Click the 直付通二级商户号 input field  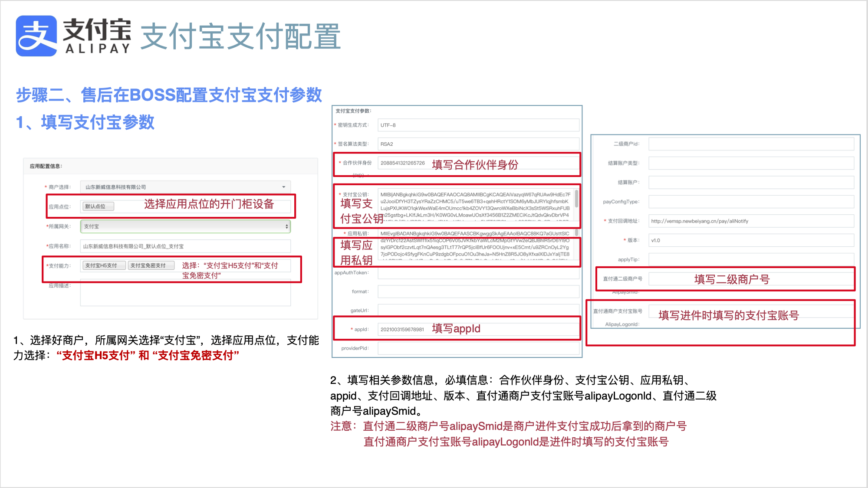coord(751,279)
